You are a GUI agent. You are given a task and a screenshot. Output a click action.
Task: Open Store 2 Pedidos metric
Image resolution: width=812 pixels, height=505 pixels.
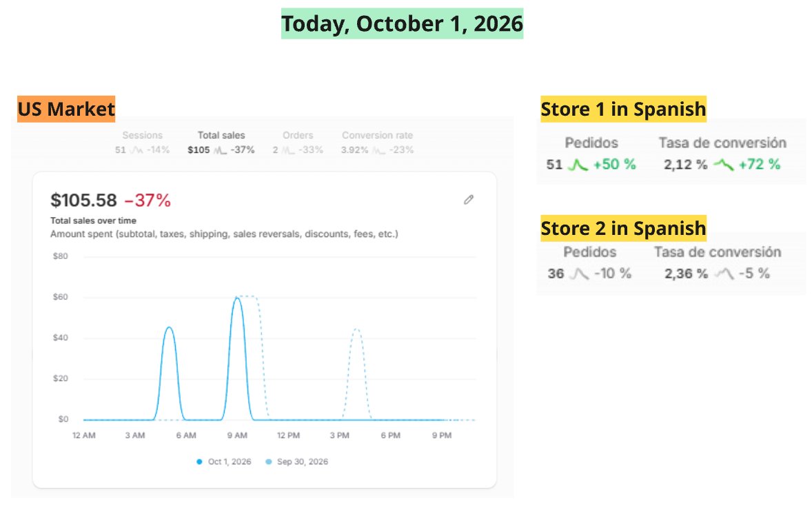coord(590,263)
